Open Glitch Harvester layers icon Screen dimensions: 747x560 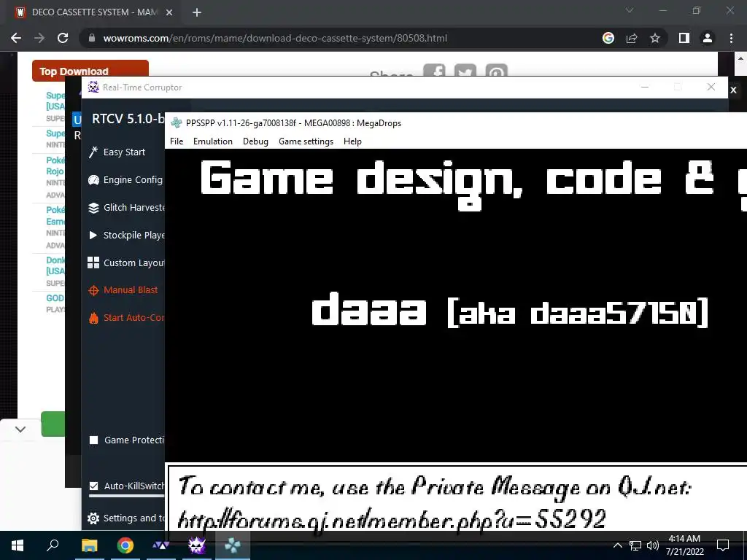pos(93,208)
